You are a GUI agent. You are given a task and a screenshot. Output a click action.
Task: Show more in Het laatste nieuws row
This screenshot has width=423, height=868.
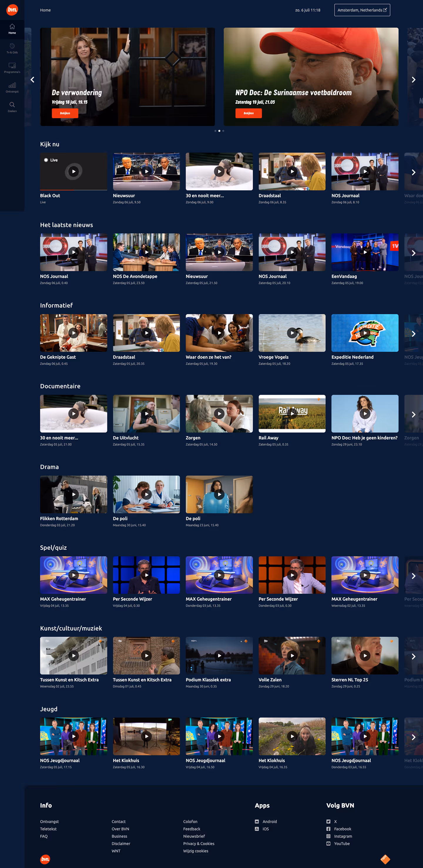click(413, 253)
